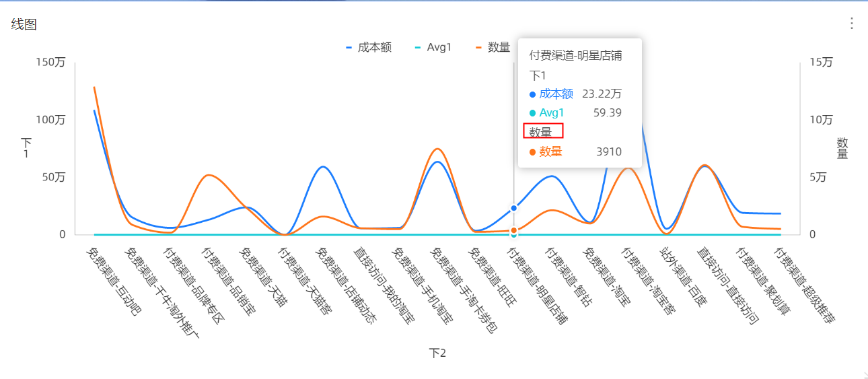The width and height of the screenshot is (868, 379).
Task: Click the orange 数量 point on hover line
Action: click(x=514, y=230)
